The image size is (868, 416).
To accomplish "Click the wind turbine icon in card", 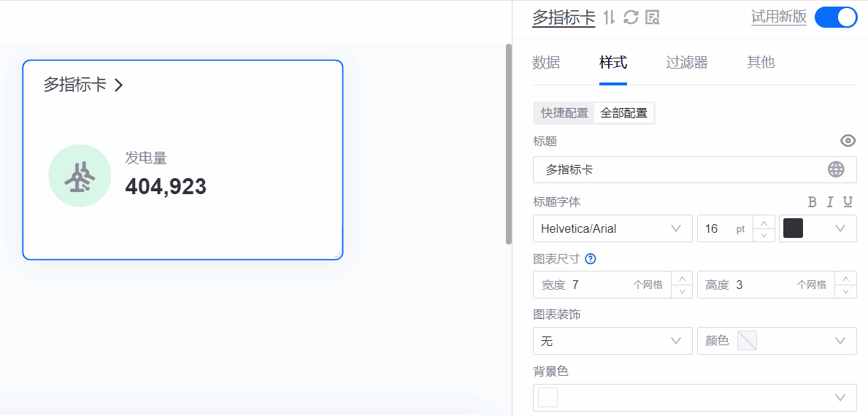I will coord(80,176).
